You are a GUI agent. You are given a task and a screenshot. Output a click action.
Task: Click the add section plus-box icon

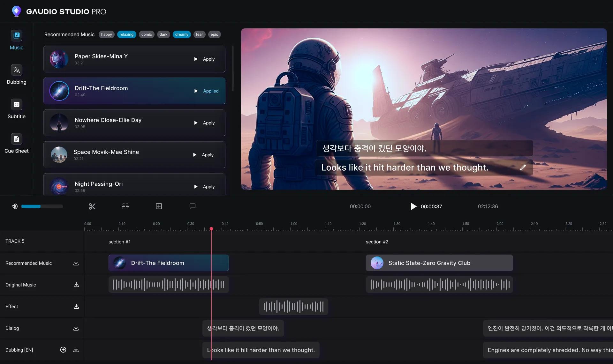(x=159, y=206)
